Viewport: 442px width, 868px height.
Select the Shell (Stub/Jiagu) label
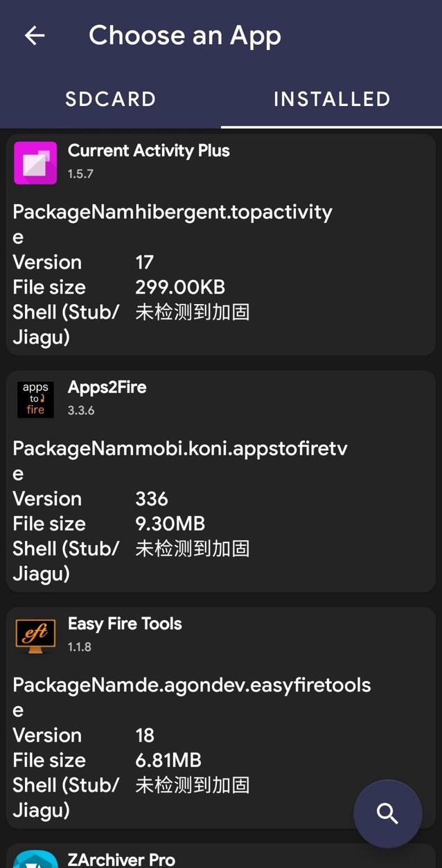(x=66, y=324)
